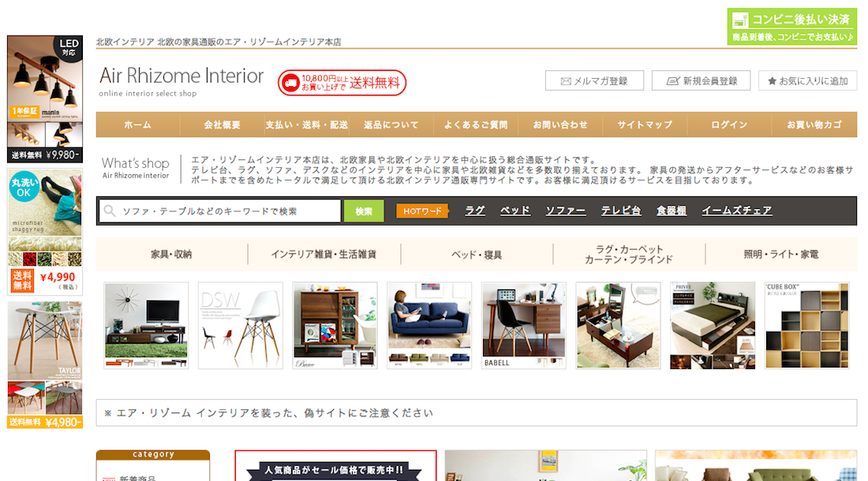Click the お気に入りに追加 button
868x481 pixels.
coord(808,80)
